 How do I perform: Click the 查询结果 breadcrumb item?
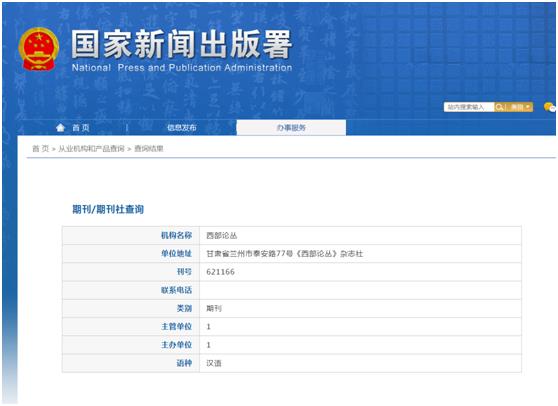pyautogui.click(x=149, y=149)
